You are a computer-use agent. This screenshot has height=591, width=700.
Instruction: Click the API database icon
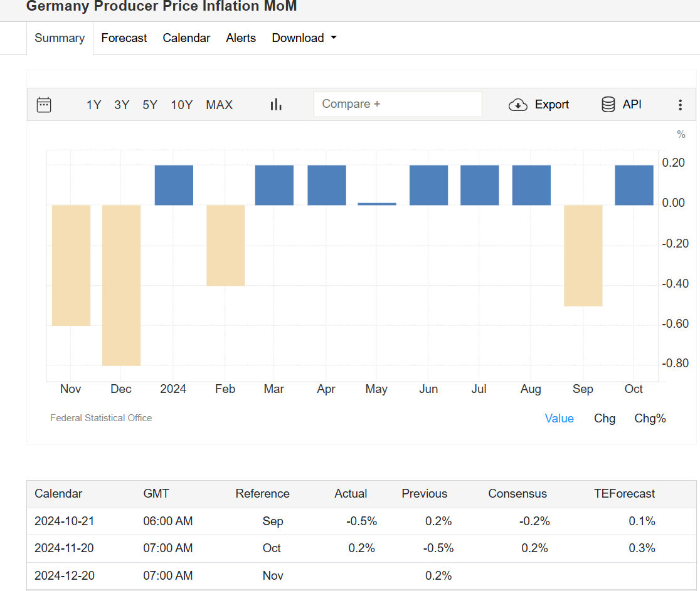coord(608,105)
